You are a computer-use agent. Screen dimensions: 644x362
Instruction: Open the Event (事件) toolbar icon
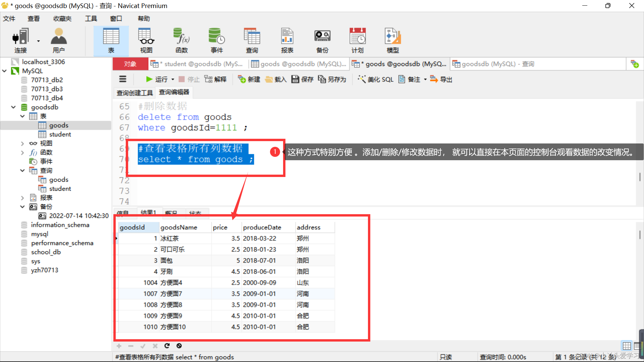217,41
